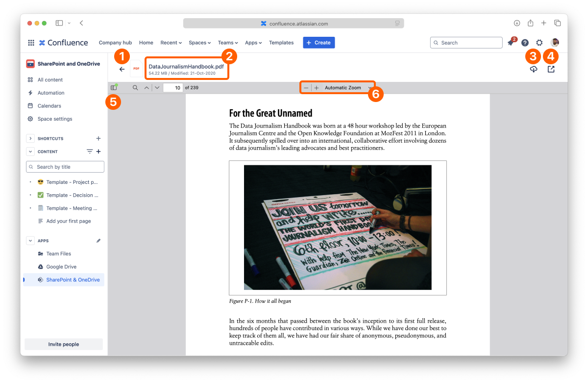Open the file in a new window icon
Viewport: 588px width, 383px height.
[551, 70]
